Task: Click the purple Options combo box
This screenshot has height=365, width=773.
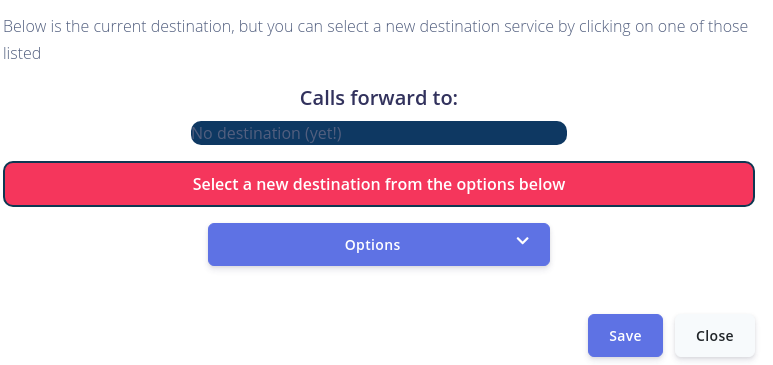Action: (379, 245)
